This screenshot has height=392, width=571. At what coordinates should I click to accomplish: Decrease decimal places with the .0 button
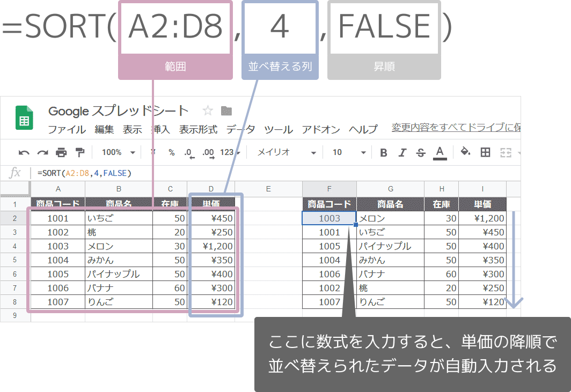[x=189, y=153]
